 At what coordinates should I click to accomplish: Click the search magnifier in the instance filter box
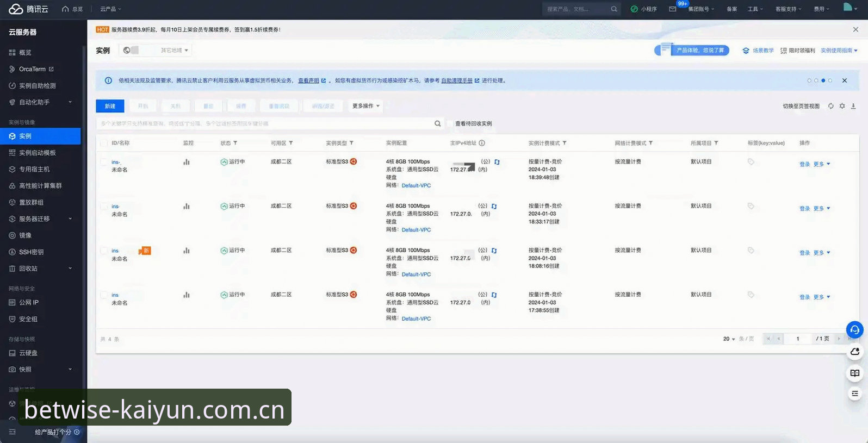click(x=438, y=124)
